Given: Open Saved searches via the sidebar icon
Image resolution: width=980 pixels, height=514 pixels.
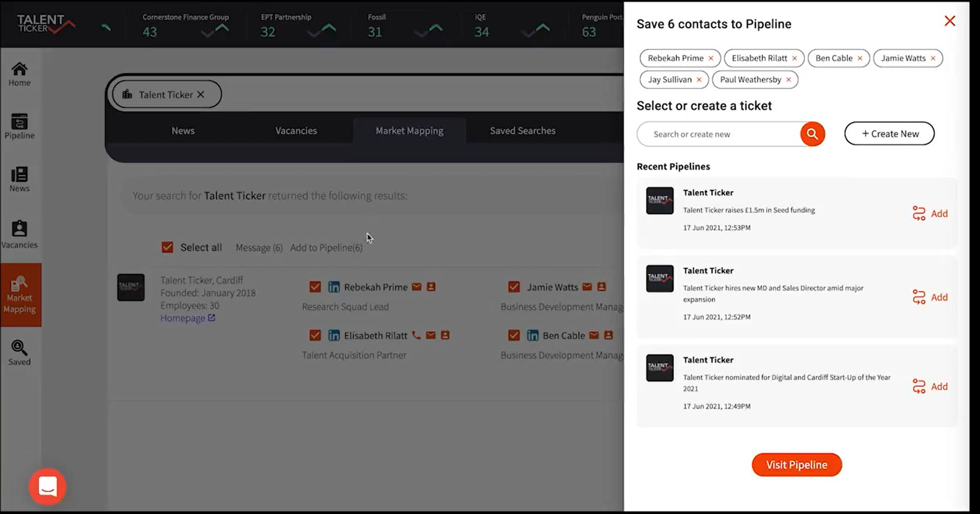Looking at the screenshot, I should [x=19, y=353].
